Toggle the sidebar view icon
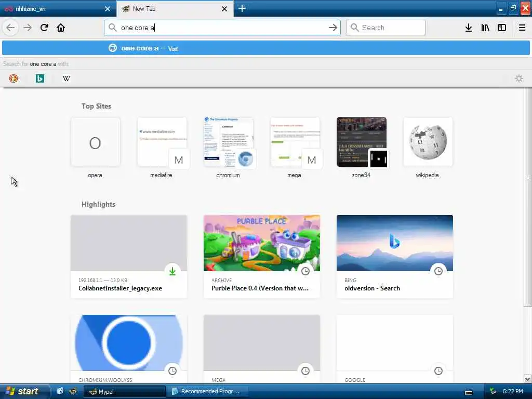532x399 pixels. point(502,28)
